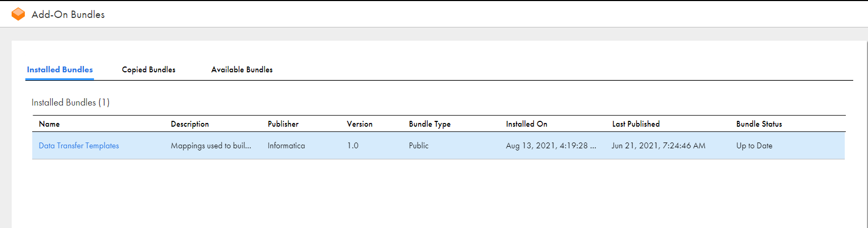Image resolution: width=868 pixels, height=228 pixels.
Task: Sort by the Version column header
Action: pos(360,124)
